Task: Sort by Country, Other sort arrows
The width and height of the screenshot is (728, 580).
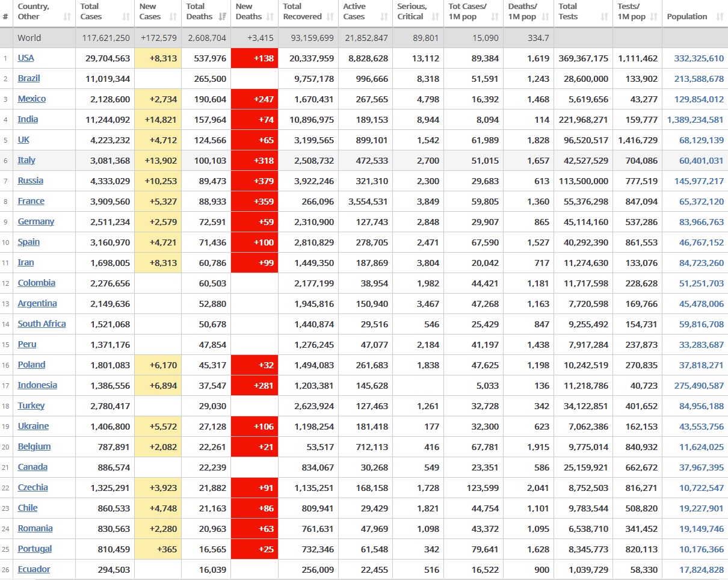Action: click(67, 17)
